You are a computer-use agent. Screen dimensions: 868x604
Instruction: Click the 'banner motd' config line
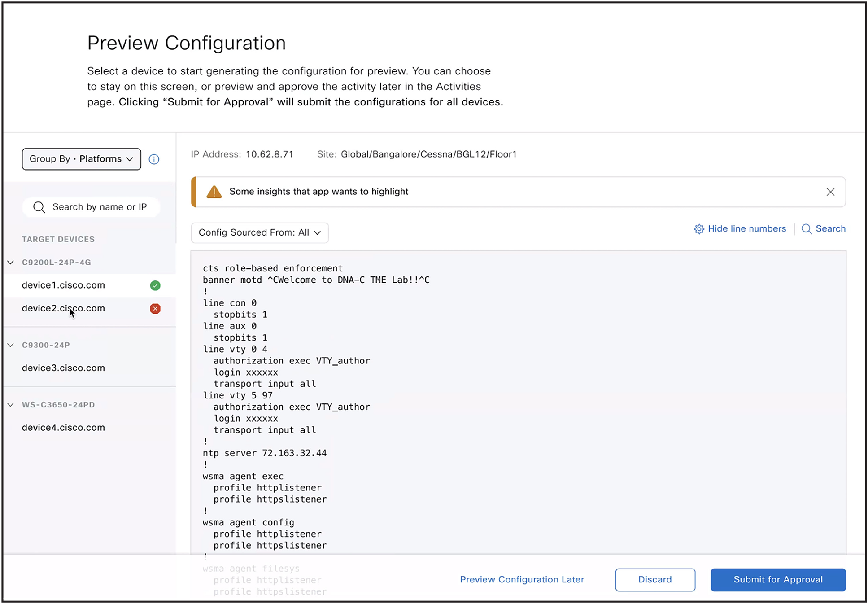pos(316,280)
